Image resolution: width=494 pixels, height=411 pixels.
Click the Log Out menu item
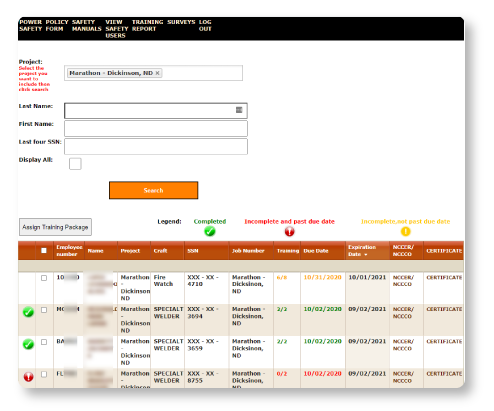(x=205, y=25)
